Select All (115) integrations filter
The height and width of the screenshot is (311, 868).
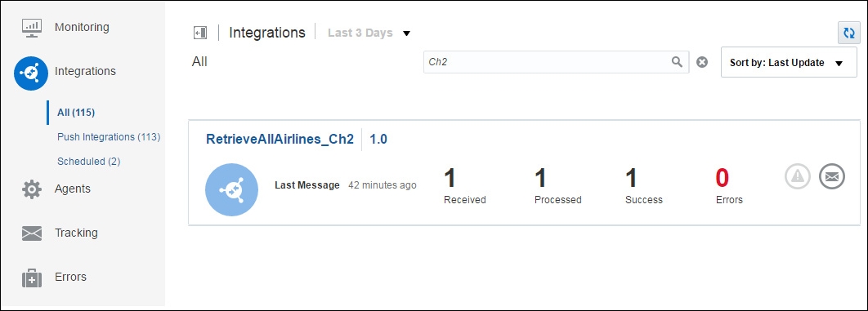[x=76, y=112]
